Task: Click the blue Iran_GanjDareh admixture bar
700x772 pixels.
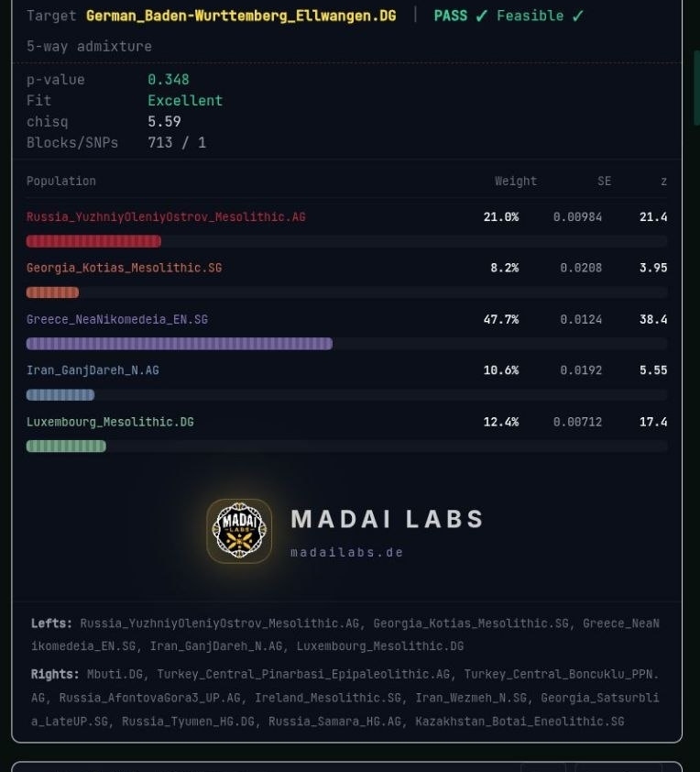Action: pos(60,395)
